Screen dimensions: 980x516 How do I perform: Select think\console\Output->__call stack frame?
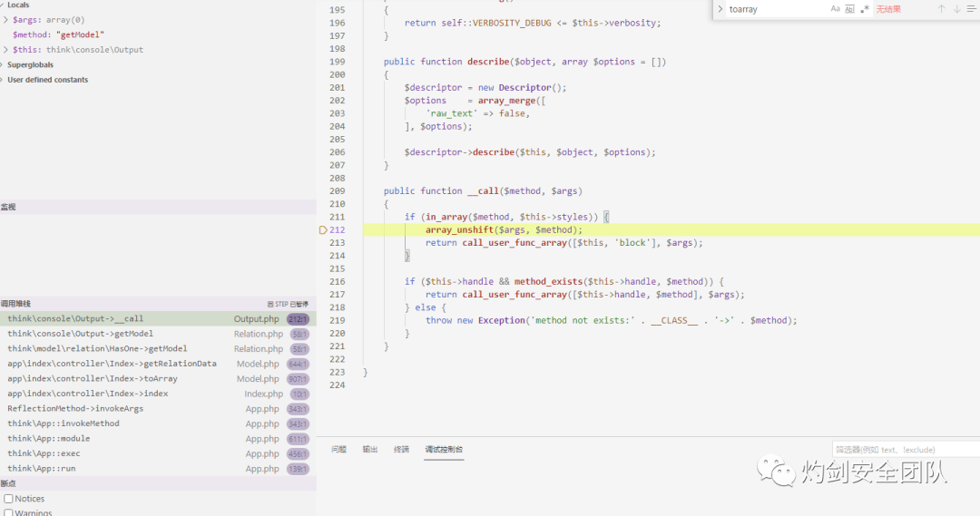[158, 318]
